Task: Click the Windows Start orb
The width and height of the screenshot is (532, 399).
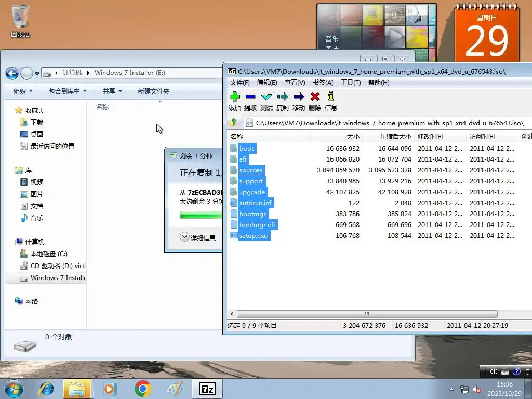Action: [x=14, y=389]
